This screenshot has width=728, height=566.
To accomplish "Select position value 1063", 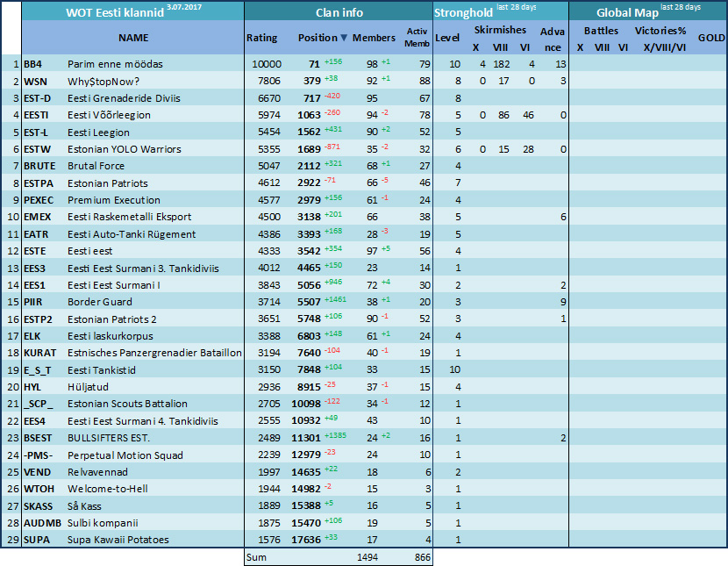I will click(x=310, y=115).
